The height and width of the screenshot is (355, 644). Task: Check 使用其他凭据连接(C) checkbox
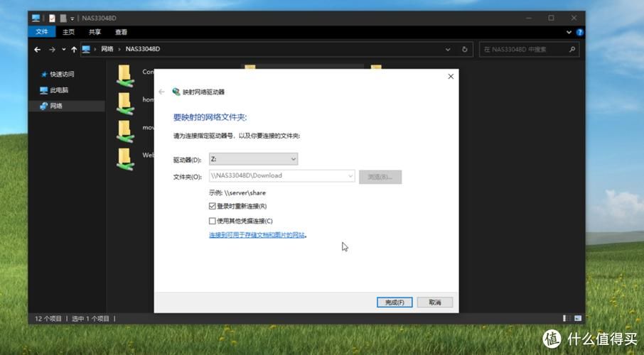(x=213, y=221)
